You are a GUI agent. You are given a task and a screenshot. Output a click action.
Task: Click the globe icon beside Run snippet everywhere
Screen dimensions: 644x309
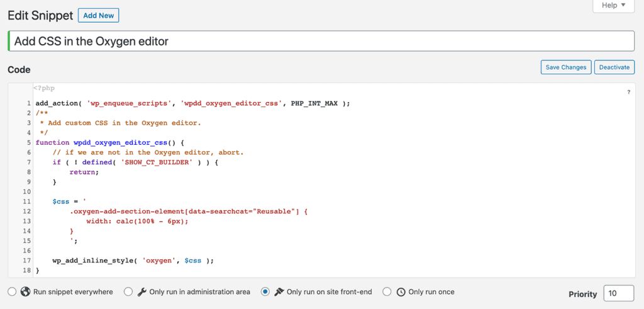point(25,292)
